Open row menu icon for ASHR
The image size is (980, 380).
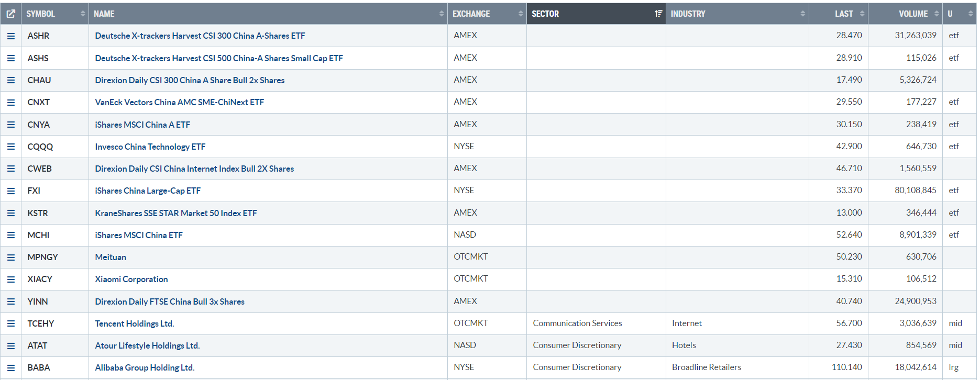click(x=10, y=36)
